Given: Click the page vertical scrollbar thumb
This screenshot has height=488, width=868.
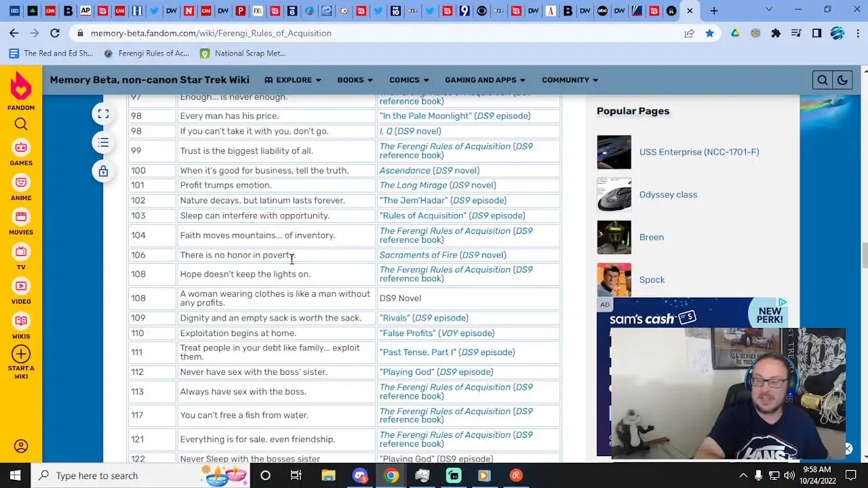Looking at the screenshot, I should pyautogui.click(x=864, y=256).
